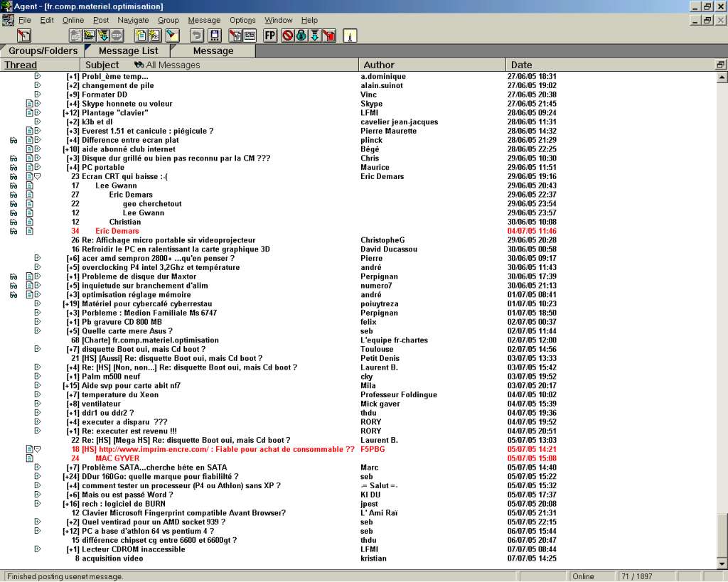728x582 pixels.
Task: Click the keyboard-like toolbar icon left of FP
Action: 250,36
